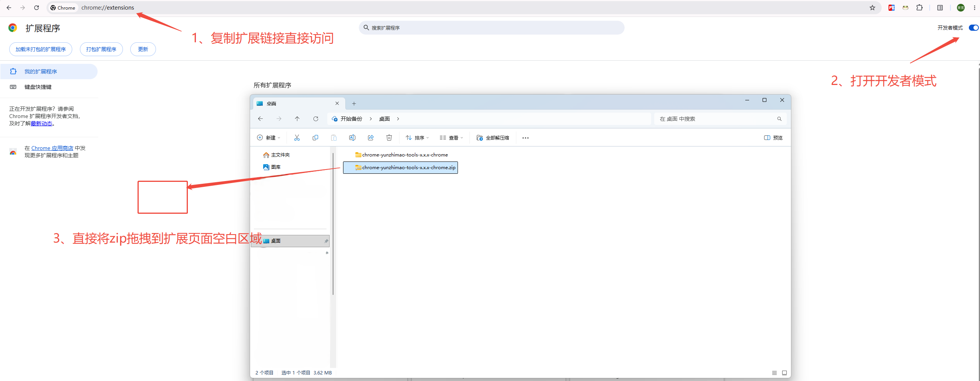Viewport: 980px width, 381px height.
Task: Expand chevron after 开始备份 in address bar
Action: click(371, 119)
